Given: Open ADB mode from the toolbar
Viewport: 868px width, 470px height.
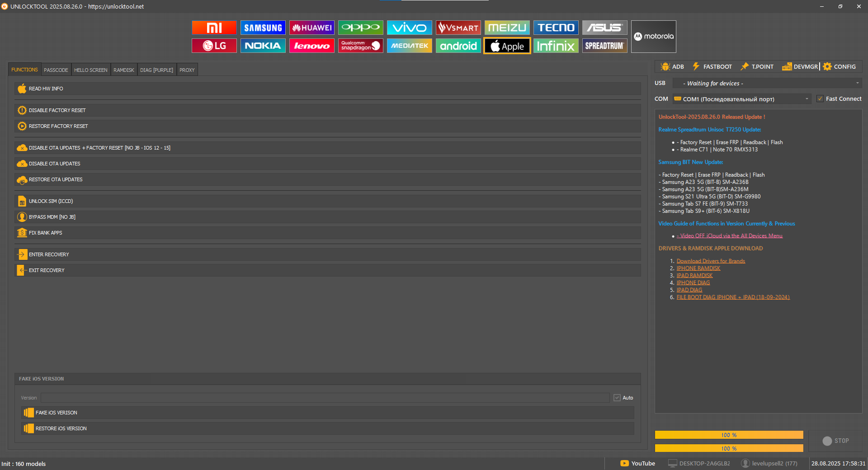Looking at the screenshot, I should (672, 67).
